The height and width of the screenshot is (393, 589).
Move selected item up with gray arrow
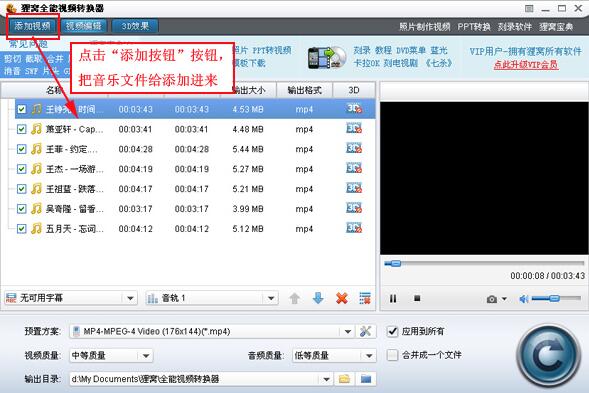(295, 299)
